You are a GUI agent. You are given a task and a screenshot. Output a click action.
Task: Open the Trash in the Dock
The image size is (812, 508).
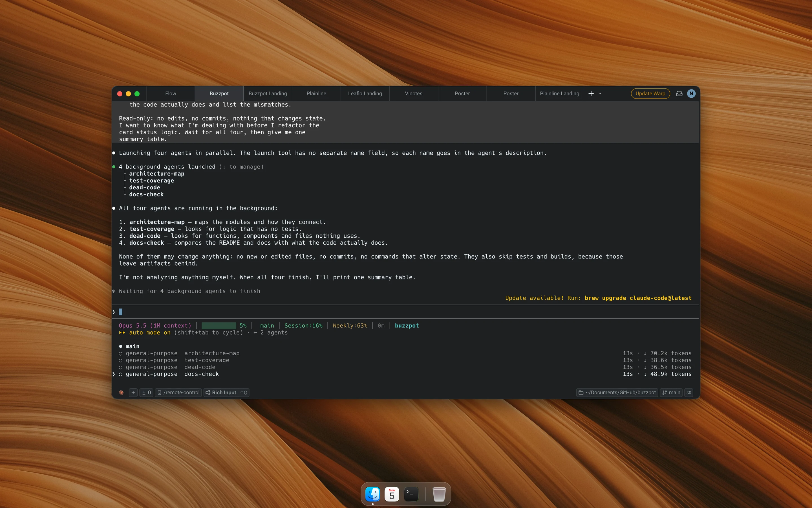click(439, 494)
